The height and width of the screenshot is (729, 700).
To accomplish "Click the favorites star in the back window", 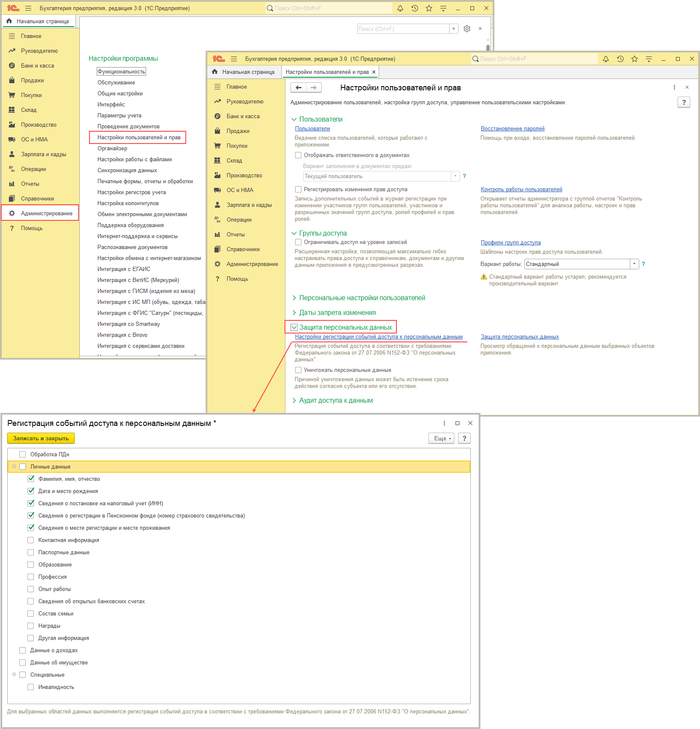I will tap(429, 8).
